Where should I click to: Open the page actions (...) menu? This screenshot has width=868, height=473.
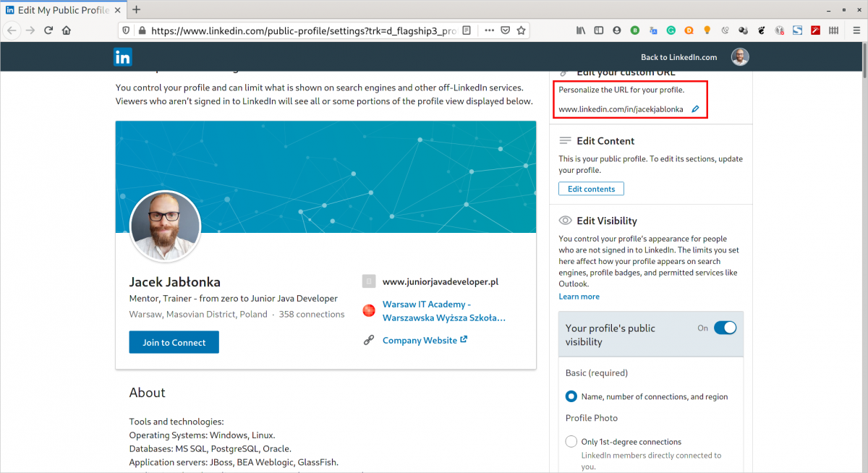(x=489, y=30)
